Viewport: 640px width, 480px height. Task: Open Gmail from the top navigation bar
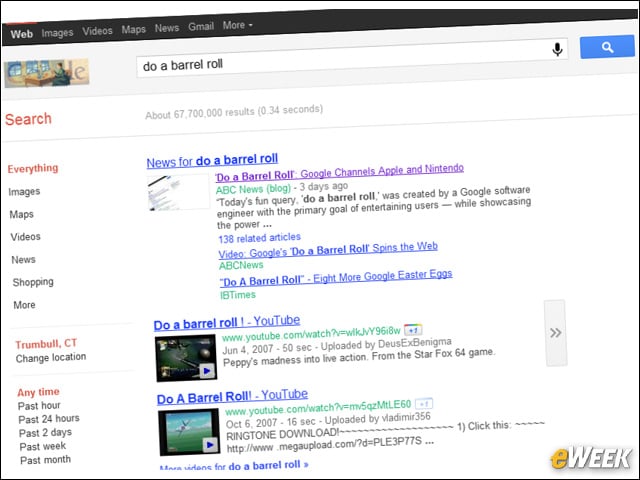click(x=201, y=27)
